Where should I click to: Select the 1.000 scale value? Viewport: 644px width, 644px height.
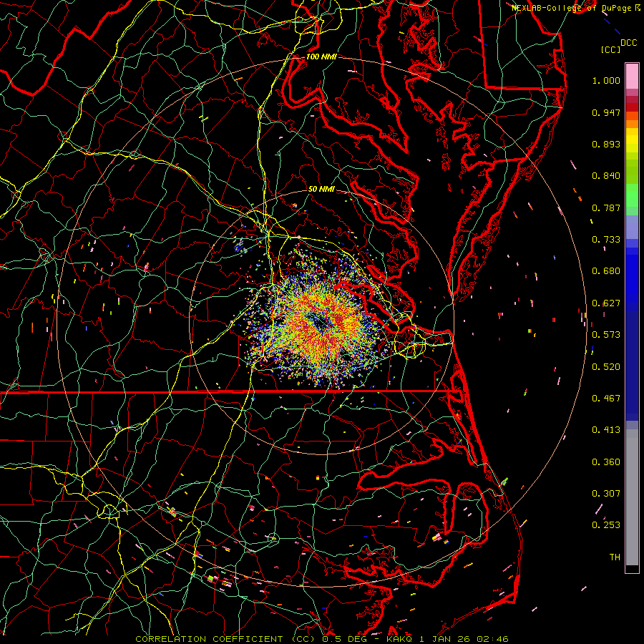click(x=606, y=80)
